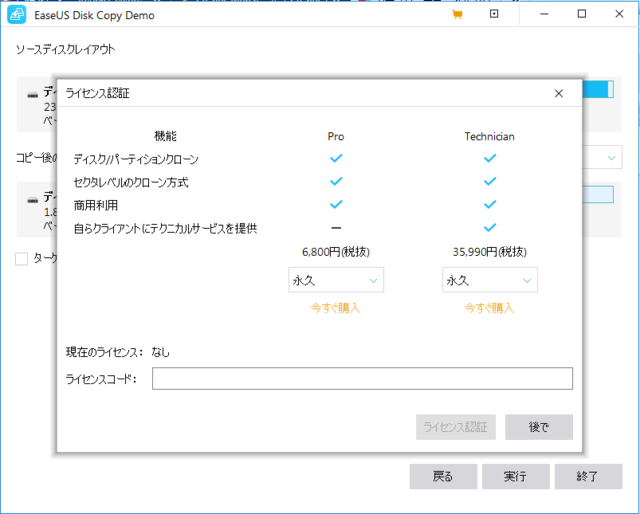Click the 現在のライセンス: なし status text

[x=118, y=352]
